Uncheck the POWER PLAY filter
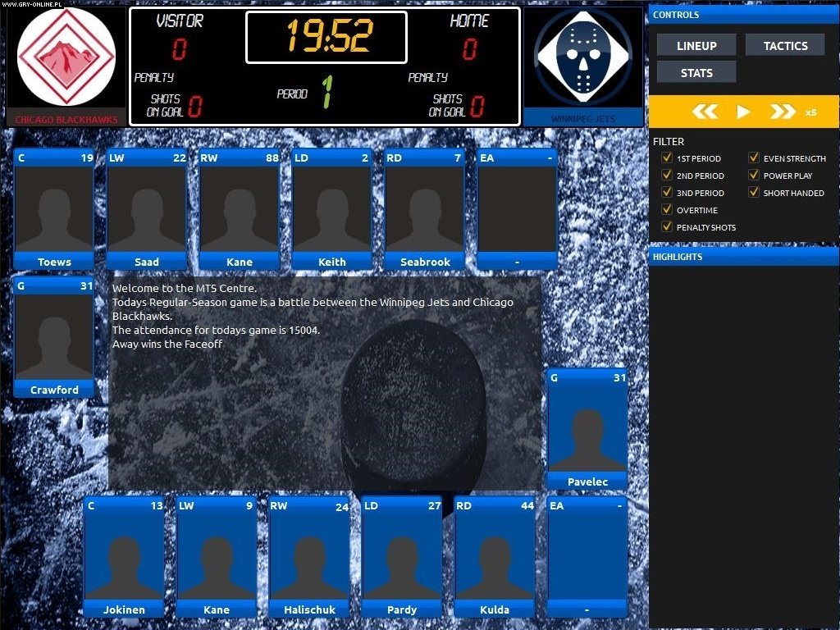 pyautogui.click(x=754, y=175)
